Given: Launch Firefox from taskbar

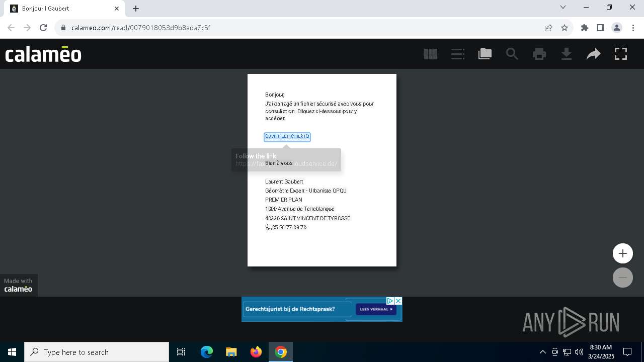Looking at the screenshot, I should (x=256, y=352).
